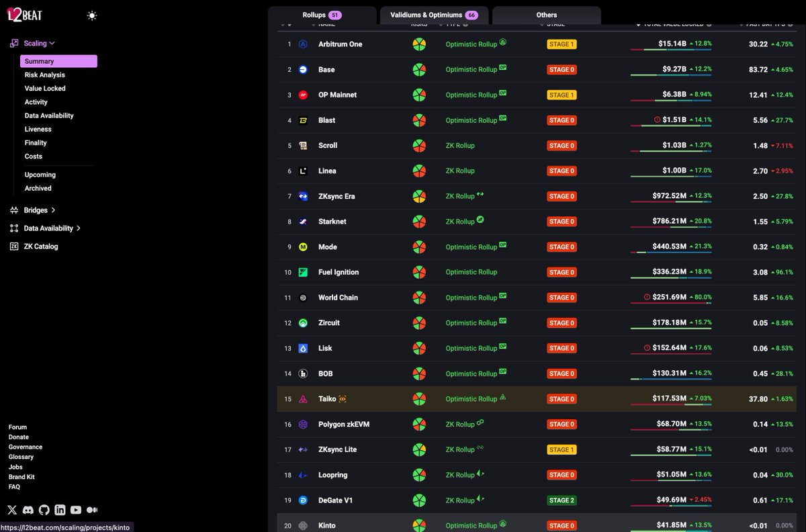Screen dimensions: 806x532
Task: Click the warning icon beside Lisk's $152.64M
Action: point(647,348)
